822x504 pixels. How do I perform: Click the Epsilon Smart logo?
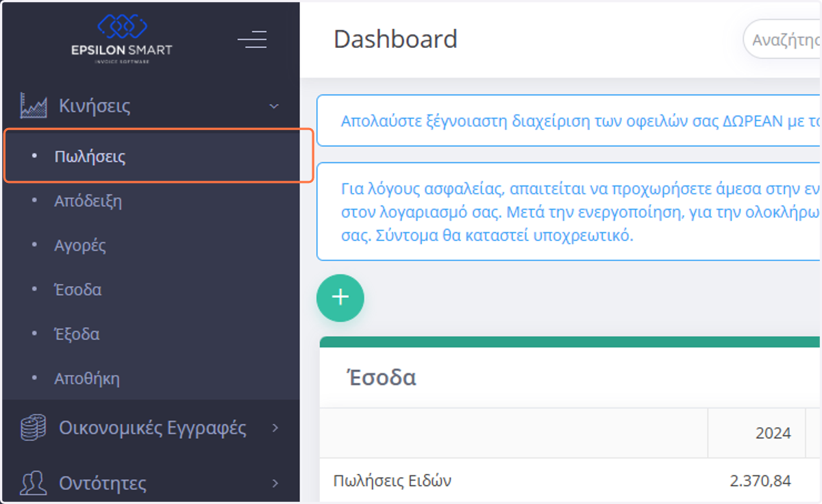(122, 40)
